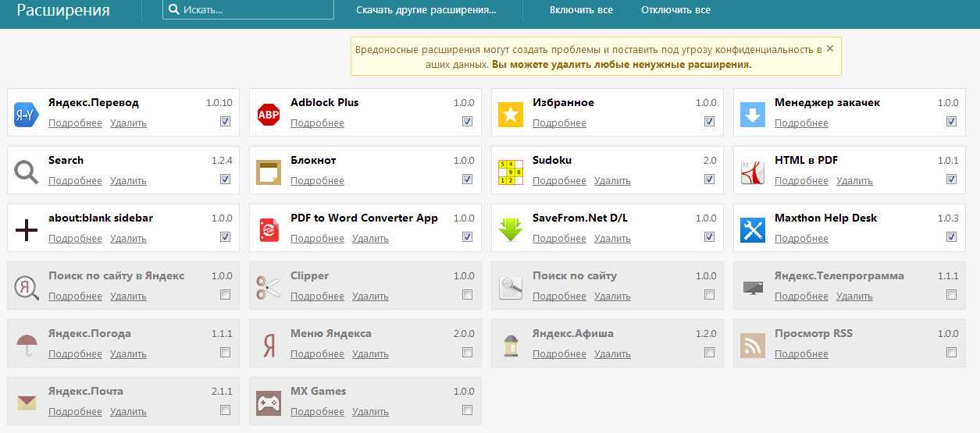Click the PDF to Word Converter icon
980x433 pixels.
[269, 230]
